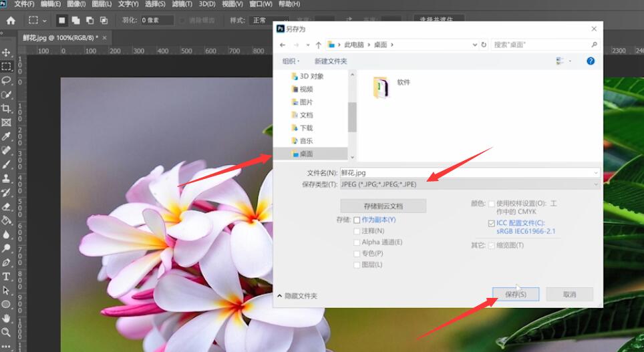Click the 羽化 feather value field
This screenshot has height=352, width=644.
[157, 20]
